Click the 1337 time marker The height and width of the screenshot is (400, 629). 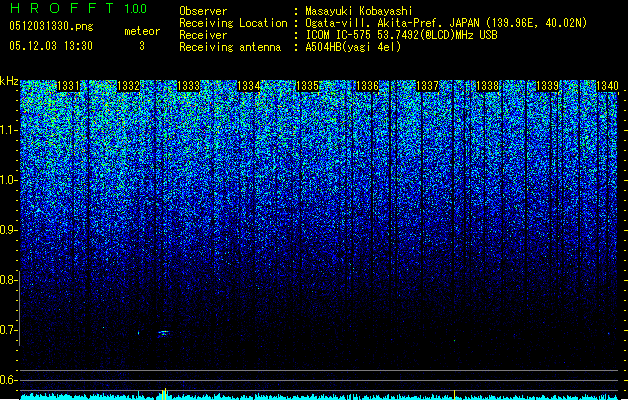428,86
